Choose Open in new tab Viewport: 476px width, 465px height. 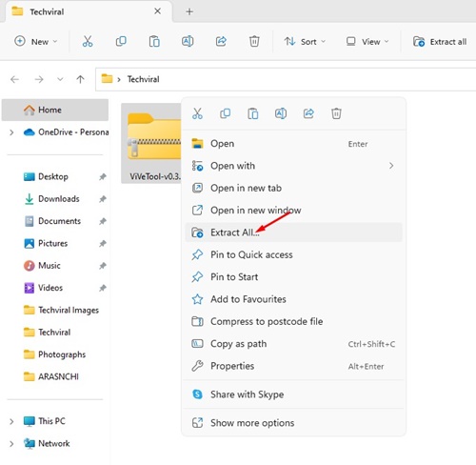pyautogui.click(x=293, y=188)
